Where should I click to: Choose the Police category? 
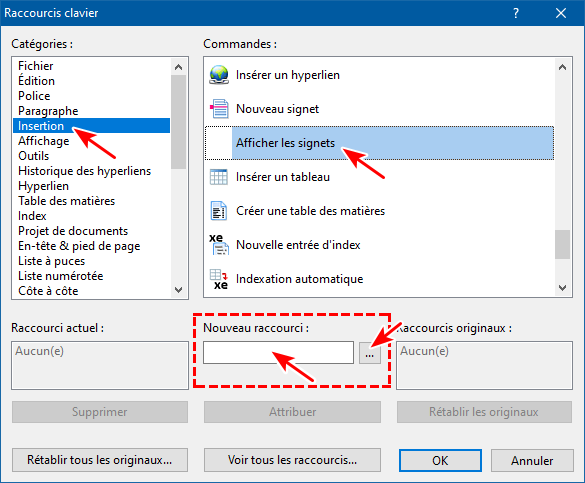(34, 96)
